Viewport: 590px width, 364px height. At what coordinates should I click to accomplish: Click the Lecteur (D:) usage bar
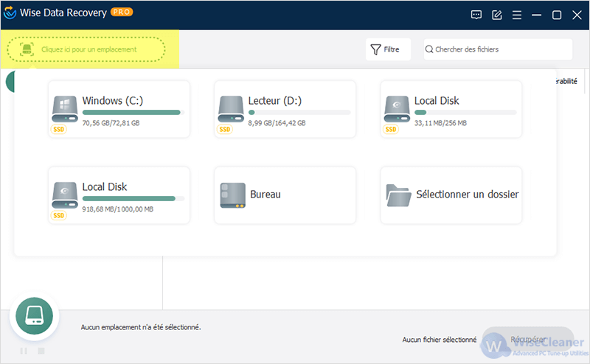(x=299, y=113)
